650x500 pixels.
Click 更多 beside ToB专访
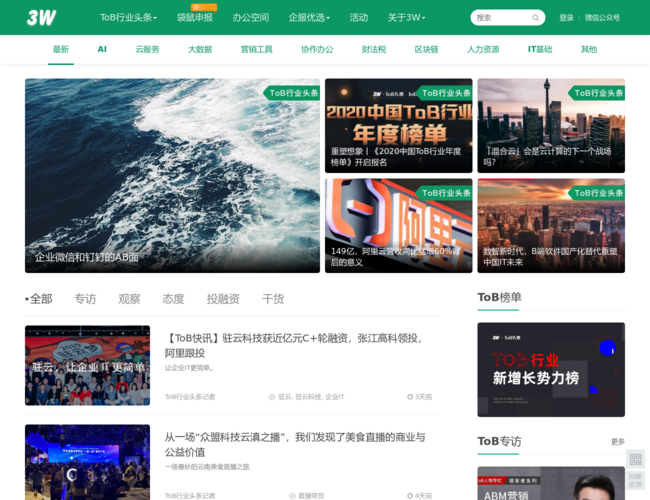click(x=618, y=441)
